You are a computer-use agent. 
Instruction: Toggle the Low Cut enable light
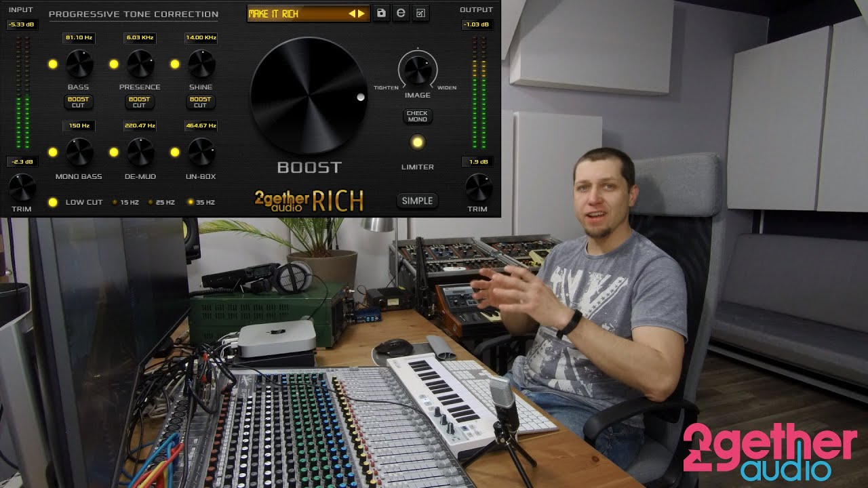tap(53, 202)
